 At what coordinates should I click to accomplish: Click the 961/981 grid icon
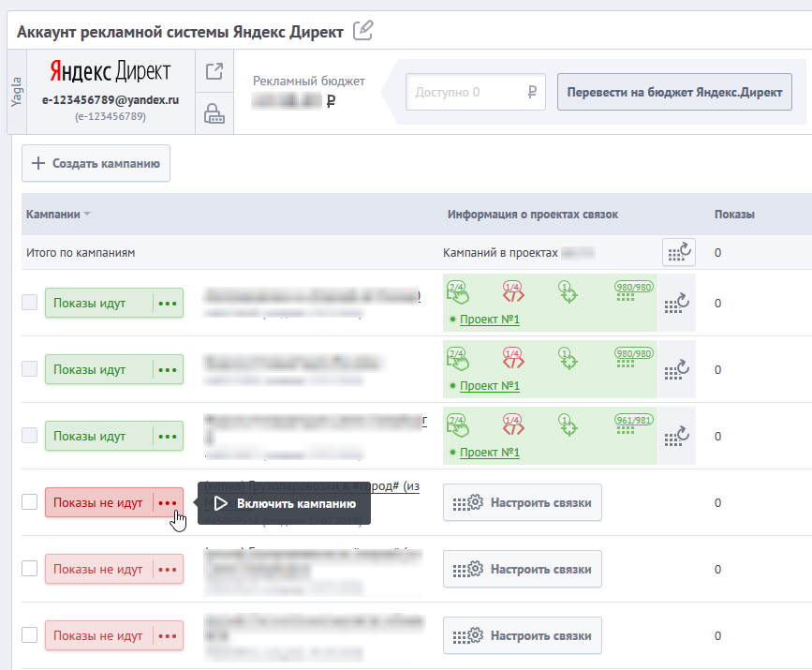tap(633, 424)
